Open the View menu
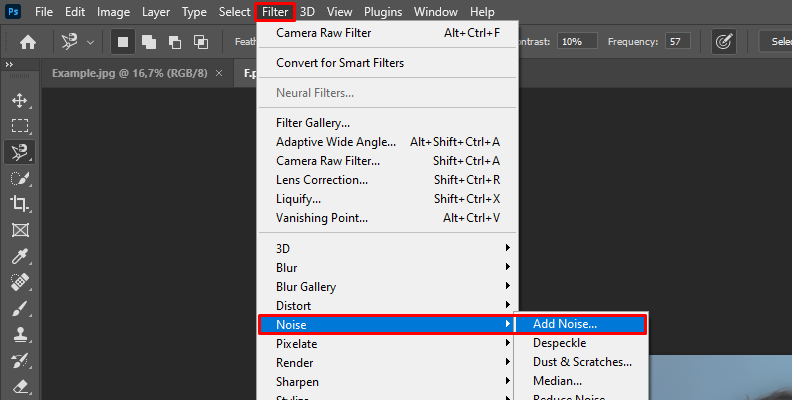The width and height of the screenshot is (792, 400). pos(339,12)
